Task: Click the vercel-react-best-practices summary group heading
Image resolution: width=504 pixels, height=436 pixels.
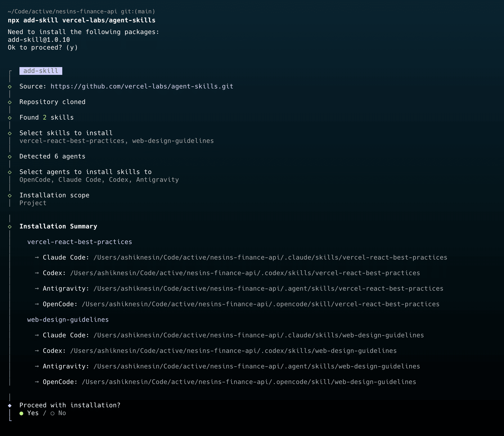Action: pyautogui.click(x=79, y=242)
